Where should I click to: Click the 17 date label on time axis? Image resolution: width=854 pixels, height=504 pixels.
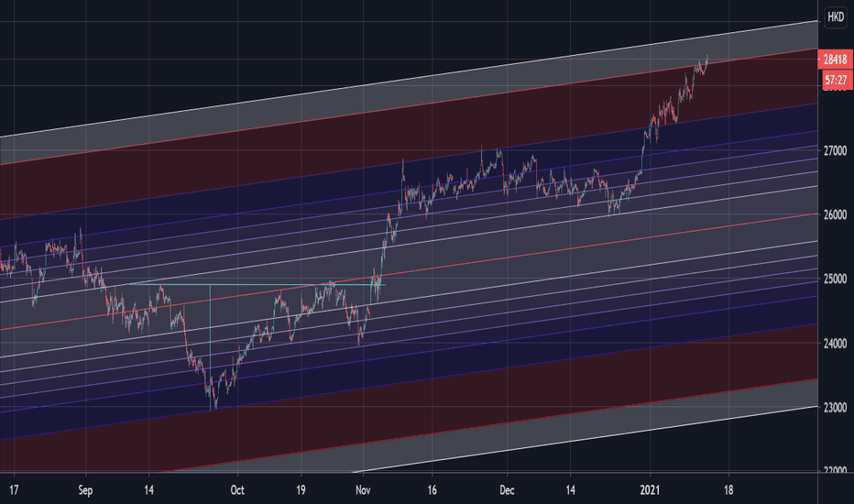pos(14,490)
